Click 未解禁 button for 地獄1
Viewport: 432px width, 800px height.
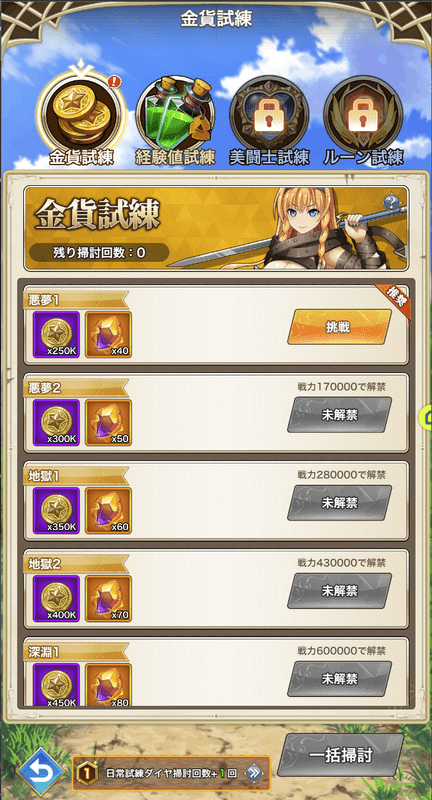click(339, 503)
